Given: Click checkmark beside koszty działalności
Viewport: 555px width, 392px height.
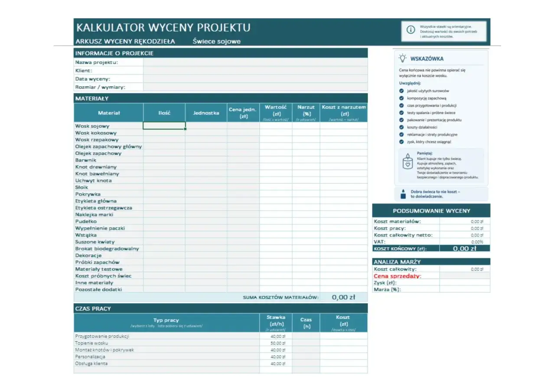Looking at the screenshot, I should point(402,127).
